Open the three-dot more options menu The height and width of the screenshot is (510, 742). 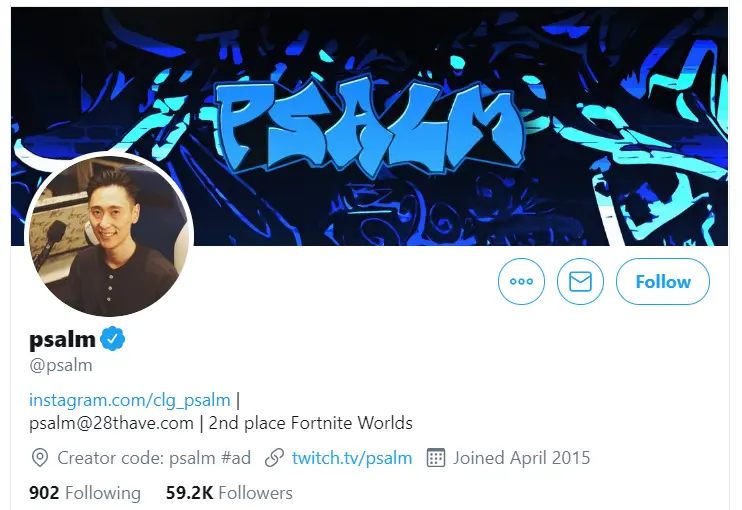(521, 282)
